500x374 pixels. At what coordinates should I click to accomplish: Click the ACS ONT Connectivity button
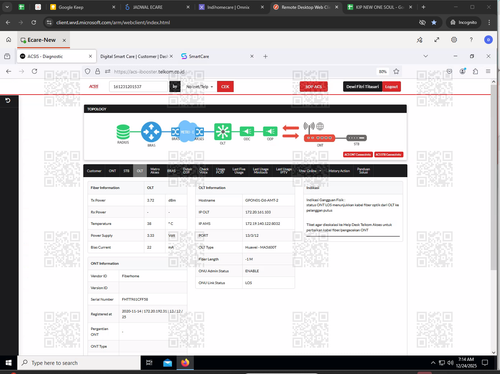[x=358, y=155]
